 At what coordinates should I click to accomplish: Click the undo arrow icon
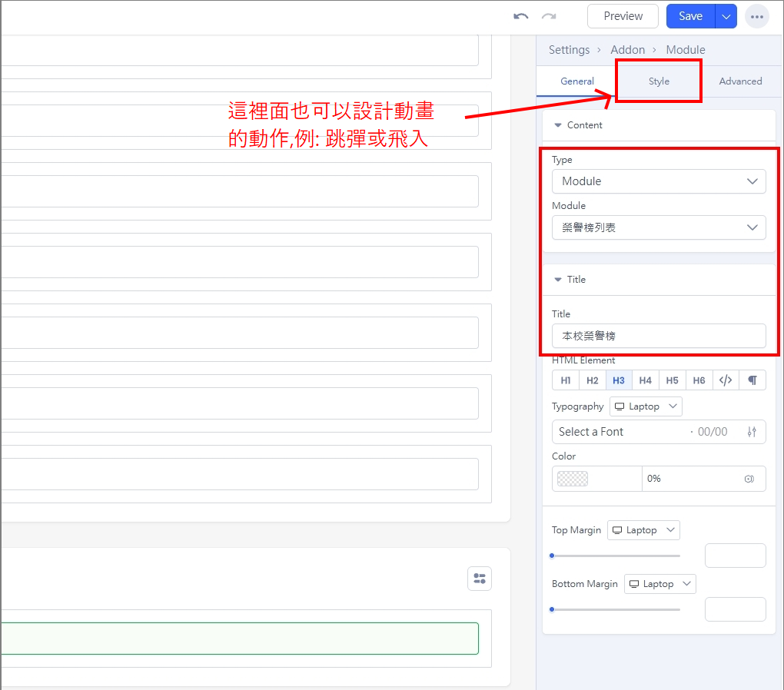tap(521, 16)
